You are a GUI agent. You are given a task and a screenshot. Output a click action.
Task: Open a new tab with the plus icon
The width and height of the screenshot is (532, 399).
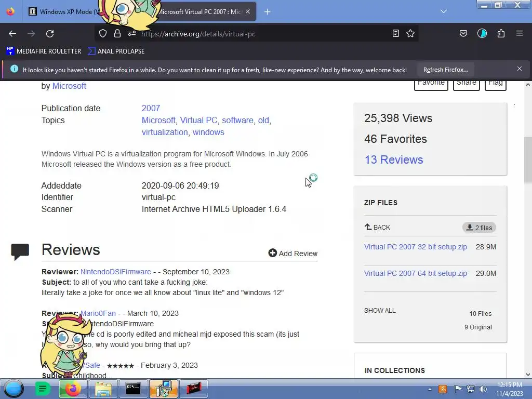click(x=268, y=12)
